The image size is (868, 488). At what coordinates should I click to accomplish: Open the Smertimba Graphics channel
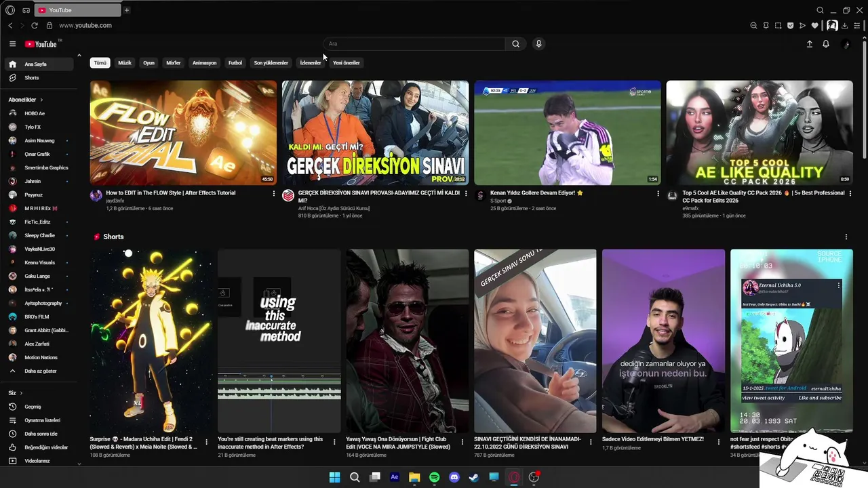(40, 167)
